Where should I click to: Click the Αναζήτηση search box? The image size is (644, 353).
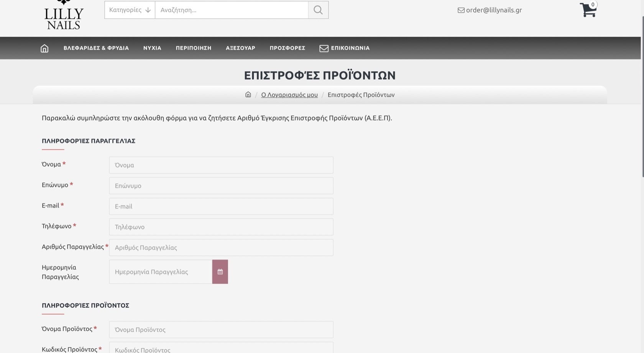pos(230,10)
